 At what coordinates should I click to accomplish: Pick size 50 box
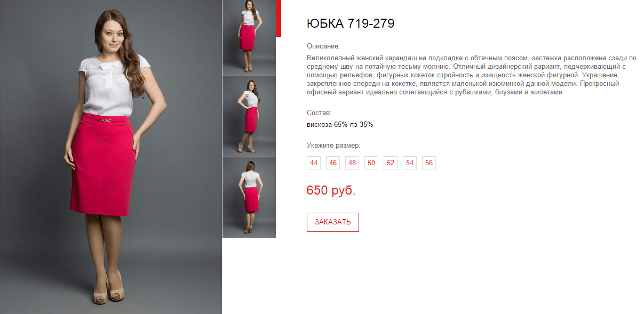click(371, 163)
